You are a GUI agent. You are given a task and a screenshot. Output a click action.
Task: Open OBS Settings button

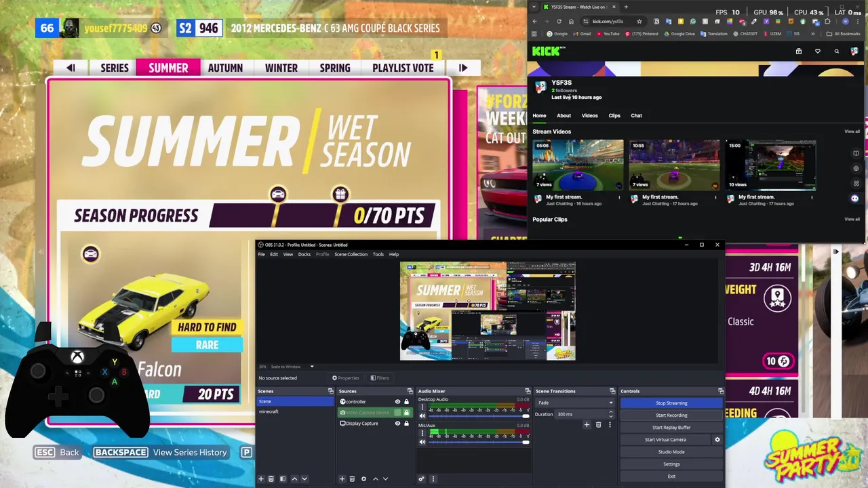pos(671,464)
